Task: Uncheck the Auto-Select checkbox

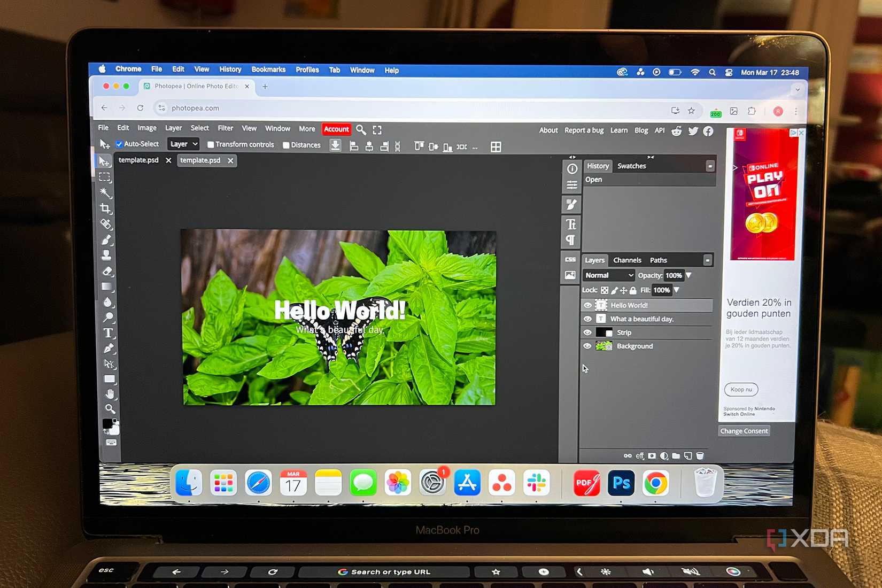Action: pos(119,144)
